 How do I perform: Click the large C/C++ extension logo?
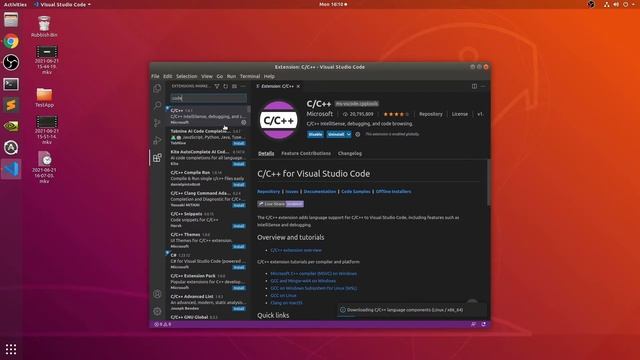pyautogui.click(x=279, y=120)
